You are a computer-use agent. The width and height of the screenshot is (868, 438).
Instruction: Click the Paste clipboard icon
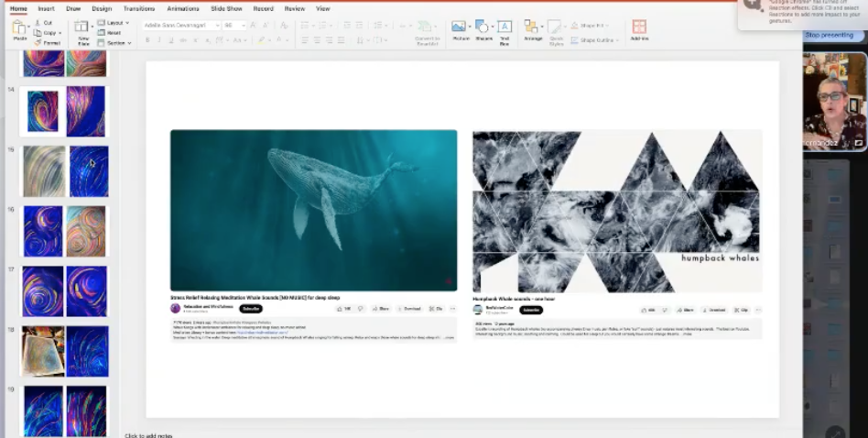tap(19, 27)
